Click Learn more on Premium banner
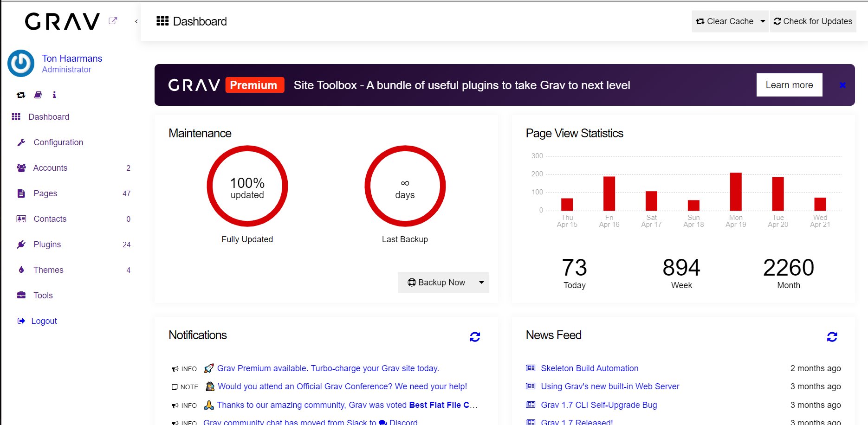Screen dimensions: 868x425 coord(789,85)
